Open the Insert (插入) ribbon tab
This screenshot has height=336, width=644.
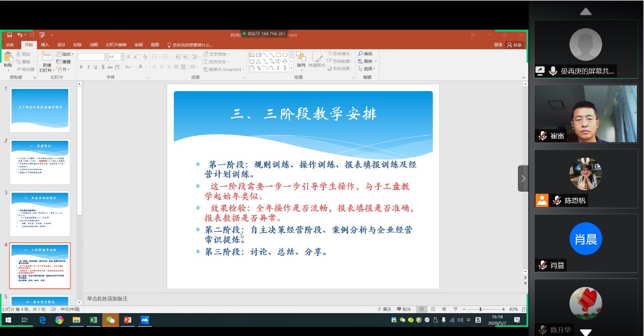(45, 45)
